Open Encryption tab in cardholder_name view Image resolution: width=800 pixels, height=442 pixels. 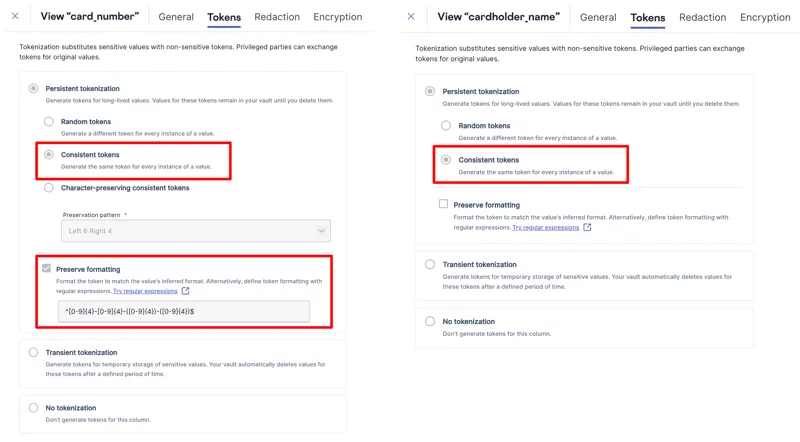[x=765, y=17]
